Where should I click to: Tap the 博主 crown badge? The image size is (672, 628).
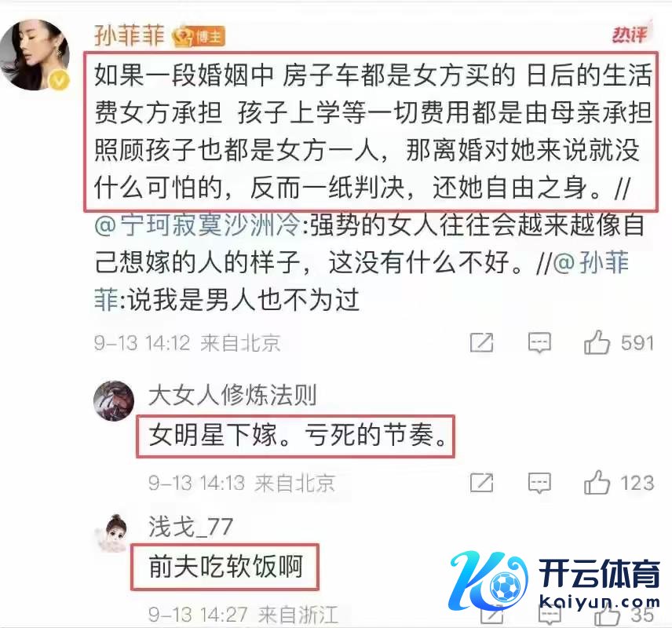[199, 37]
